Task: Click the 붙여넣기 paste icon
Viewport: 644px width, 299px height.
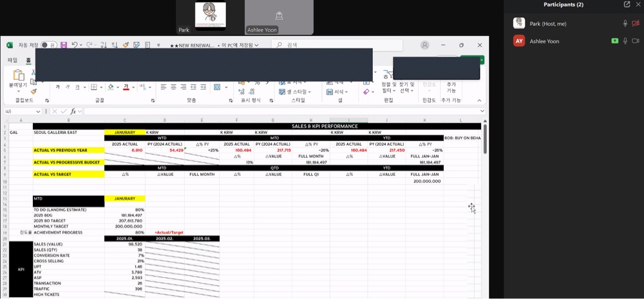Action: pyautogui.click(x=19, y=75)
